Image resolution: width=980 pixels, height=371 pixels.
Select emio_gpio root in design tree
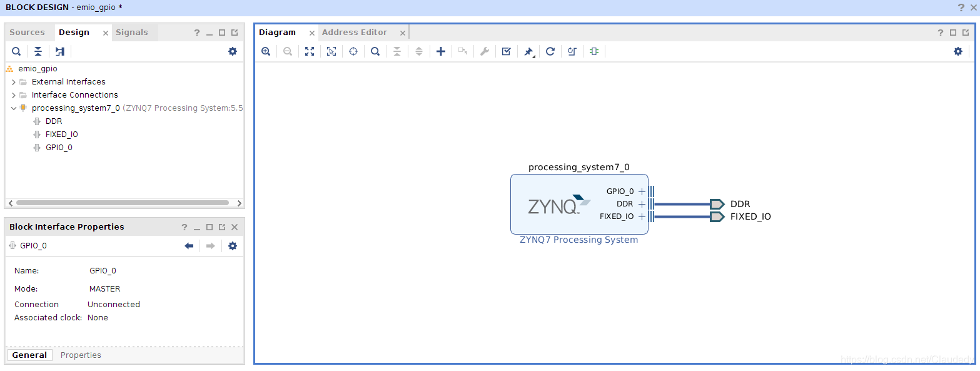38,69
